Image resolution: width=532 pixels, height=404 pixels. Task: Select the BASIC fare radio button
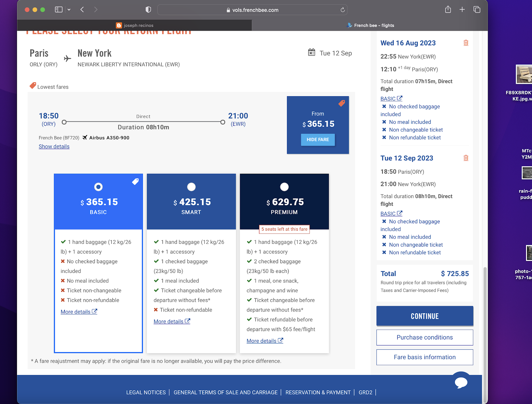98,187
